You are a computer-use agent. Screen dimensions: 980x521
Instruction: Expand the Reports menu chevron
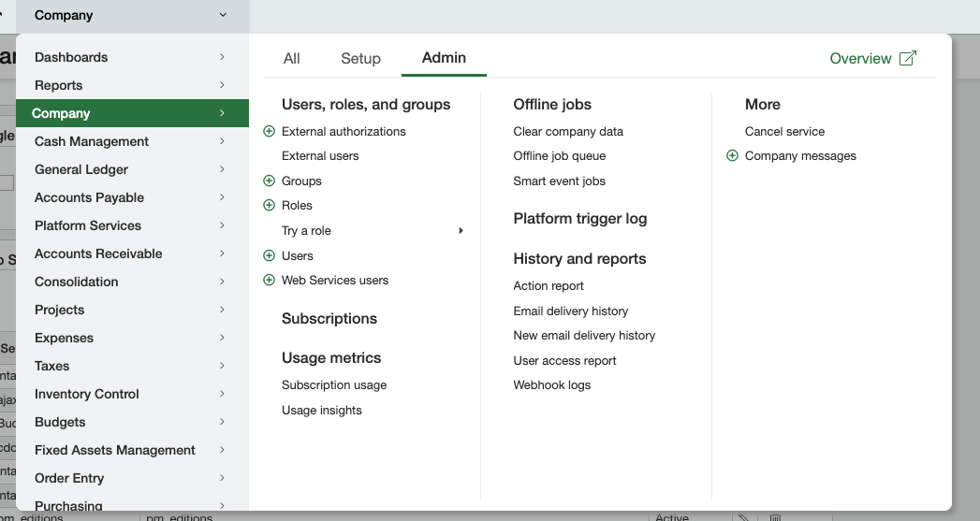(222, 85)
